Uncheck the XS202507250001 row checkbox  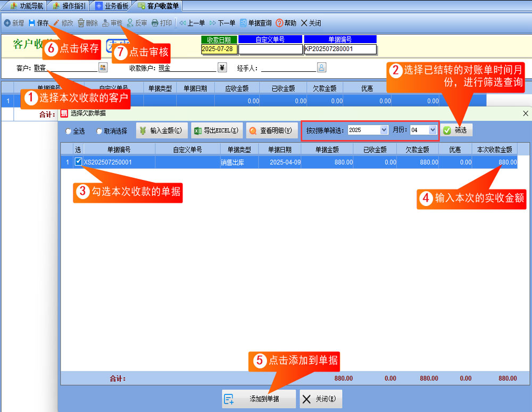pyautogui.click(x=79, y=162)
